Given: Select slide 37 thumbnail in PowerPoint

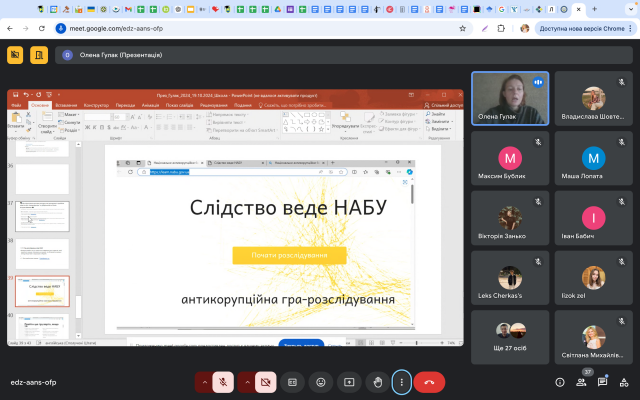Looking at the screenshot, I should click(42, 216).
